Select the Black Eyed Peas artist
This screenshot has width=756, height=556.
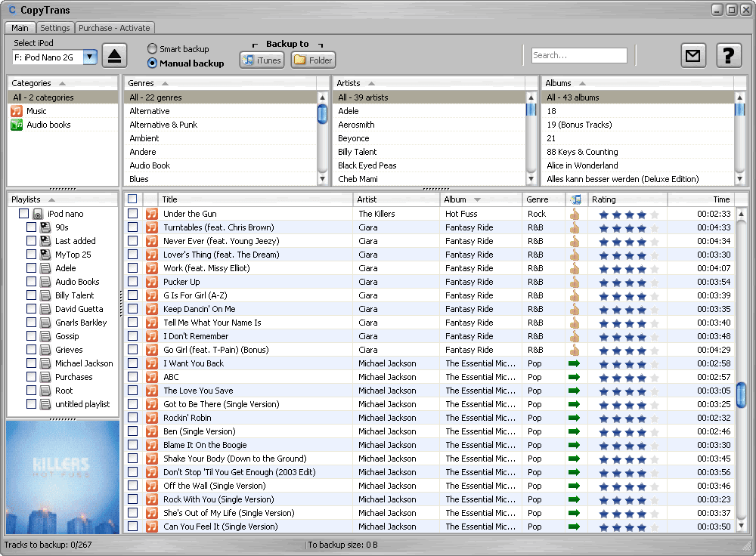(x=429, y=165)
